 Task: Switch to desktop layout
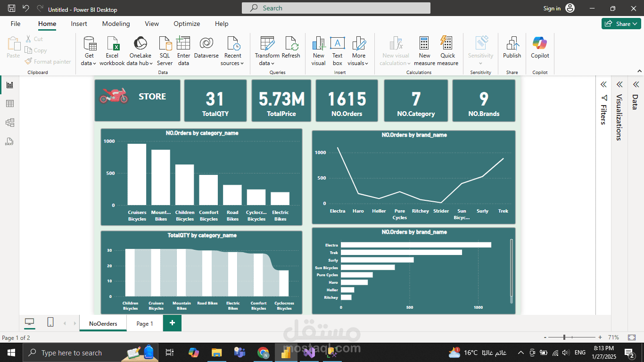pos(30,322)
